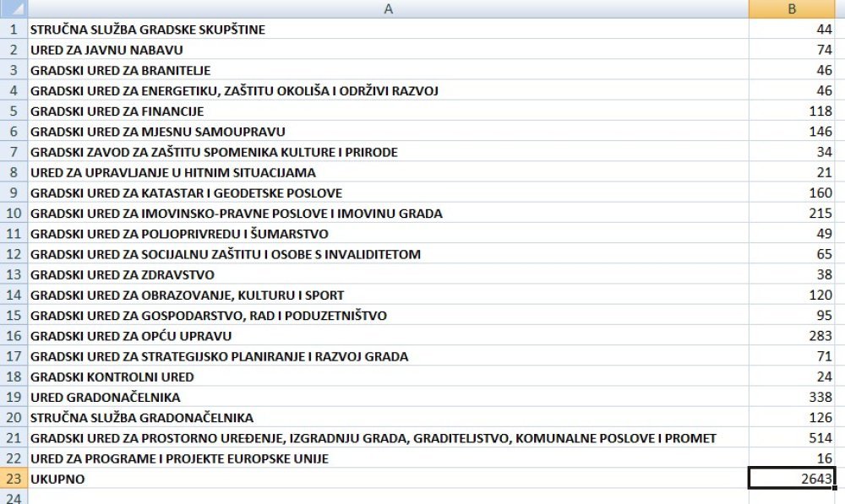Select value 65 in column B

(x=792, y=254)
